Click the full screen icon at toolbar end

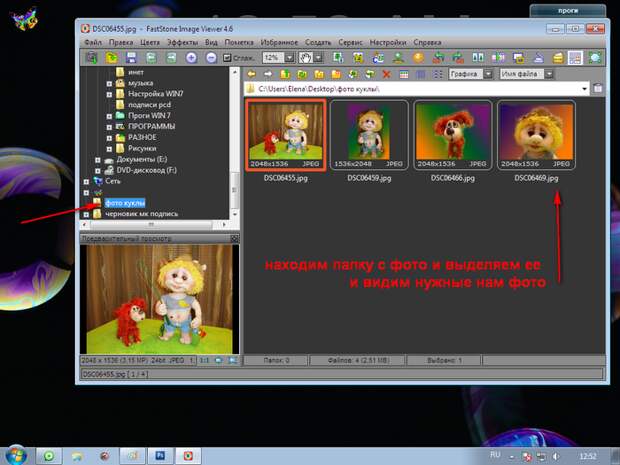coord(595,58)
